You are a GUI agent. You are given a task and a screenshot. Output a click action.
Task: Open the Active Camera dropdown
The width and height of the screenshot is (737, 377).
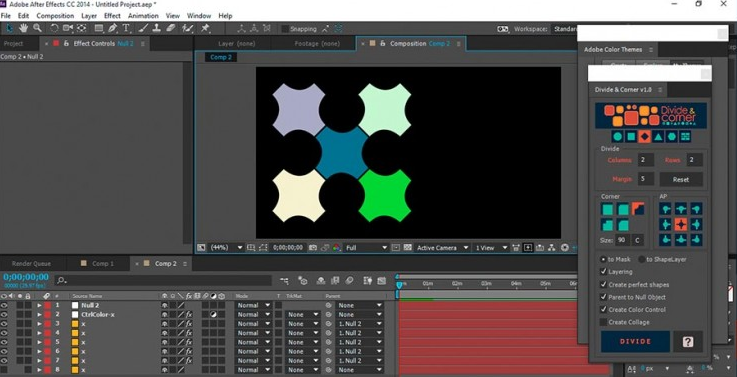point(442,248)
